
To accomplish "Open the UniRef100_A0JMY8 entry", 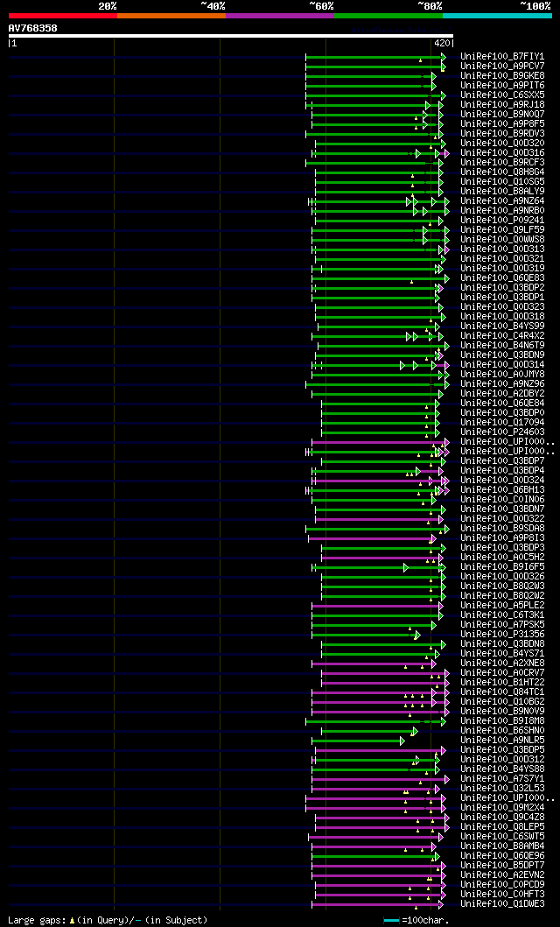I will 502,375.
